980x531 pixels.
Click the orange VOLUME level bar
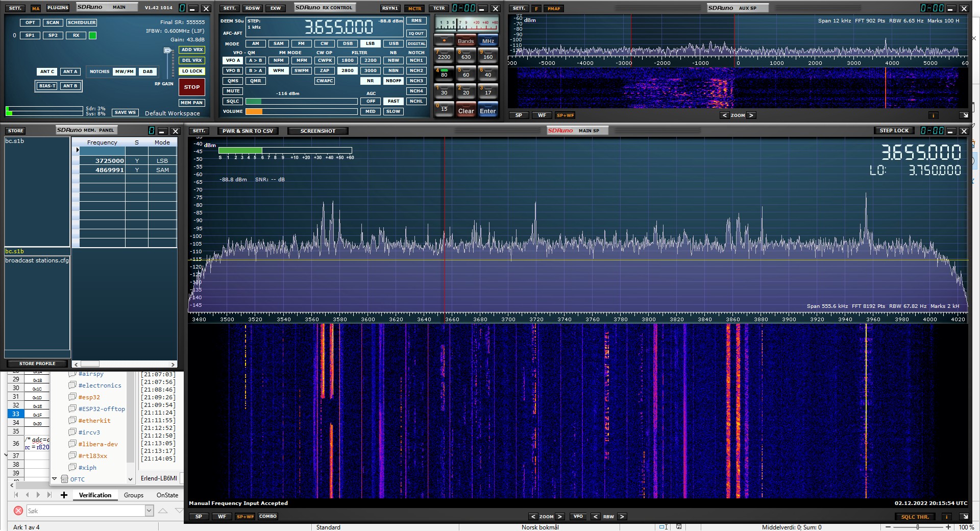pos(254,111)
